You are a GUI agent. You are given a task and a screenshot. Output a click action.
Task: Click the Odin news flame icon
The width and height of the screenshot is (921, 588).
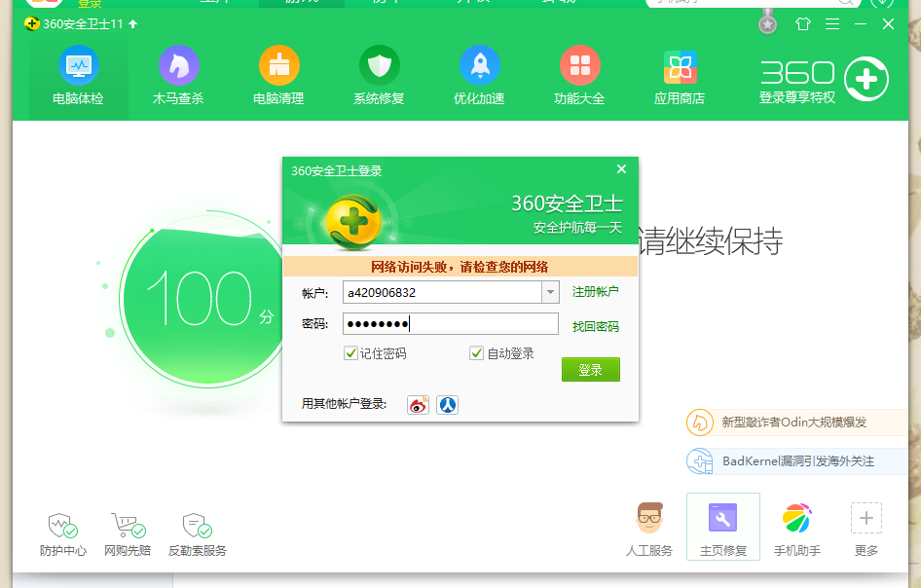click(x=700, y=423)
